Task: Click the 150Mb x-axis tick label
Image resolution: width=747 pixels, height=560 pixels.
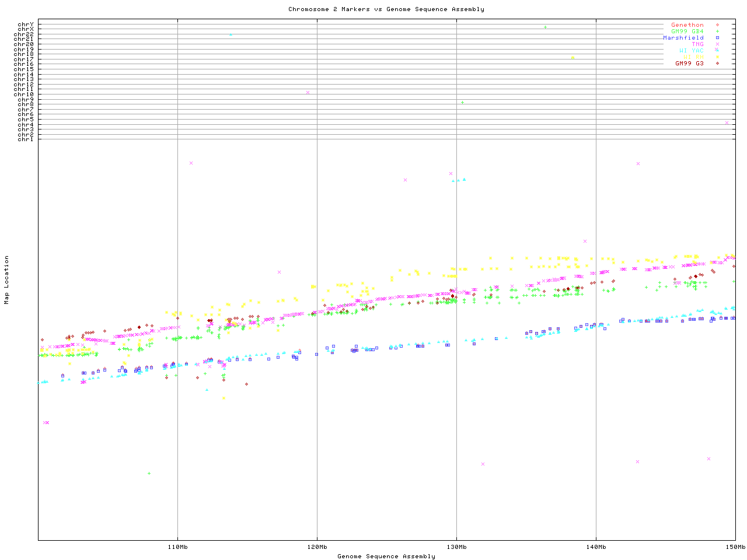Action: coord(735,547)
